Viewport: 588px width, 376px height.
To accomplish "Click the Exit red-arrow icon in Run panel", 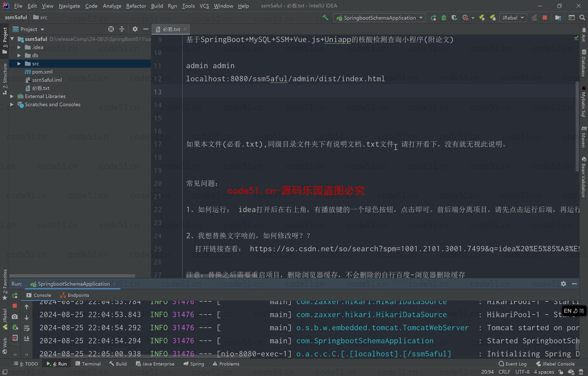I will coord(15,338).
